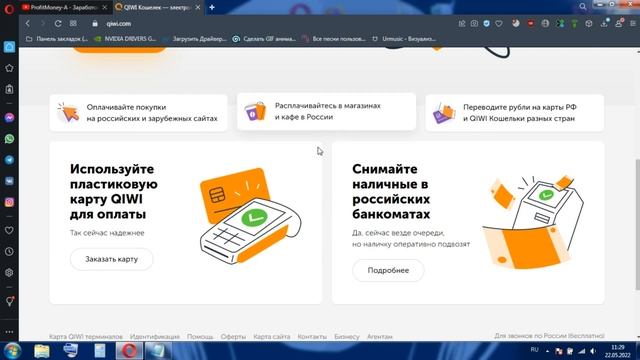This screenshot has width=640, height=360.
Task: Click the page vertical scrollbar thumb
Action: pyautogui.click(x=638, y=224)
